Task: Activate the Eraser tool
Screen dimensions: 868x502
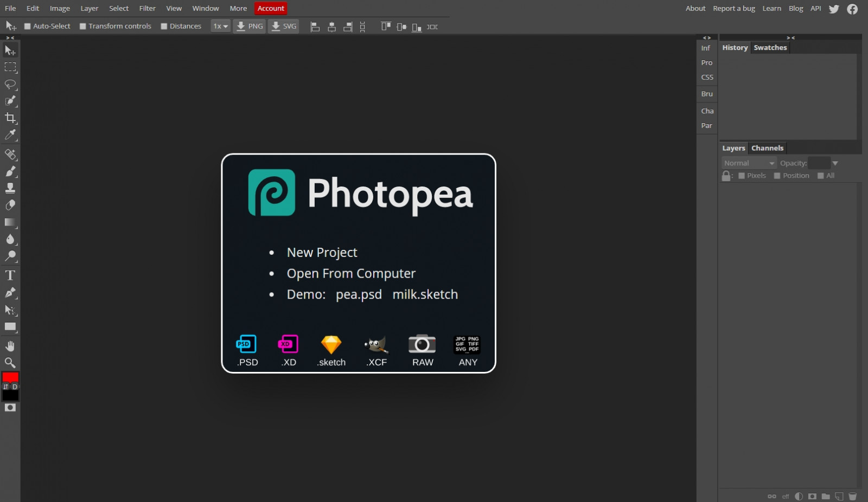Action: click(x=10, y=205)
